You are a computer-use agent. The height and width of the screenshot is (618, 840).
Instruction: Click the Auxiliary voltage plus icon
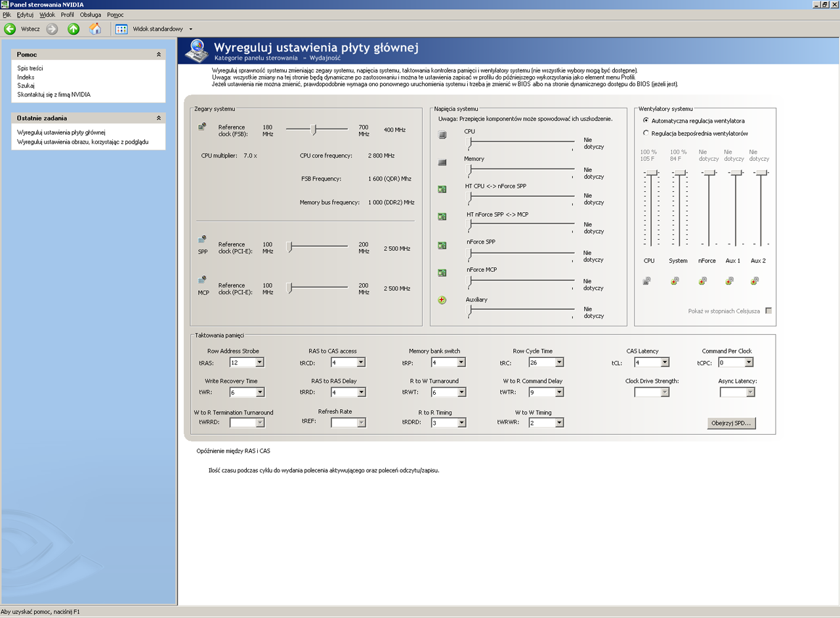pyautogui.click(x=442, y=300)
